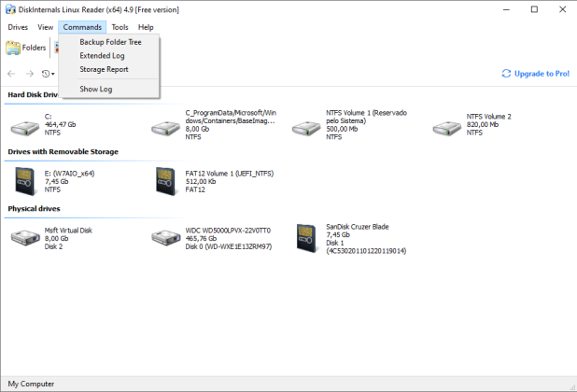
Task: Click My Computer in the status bar
Action: tap(31, 384)
